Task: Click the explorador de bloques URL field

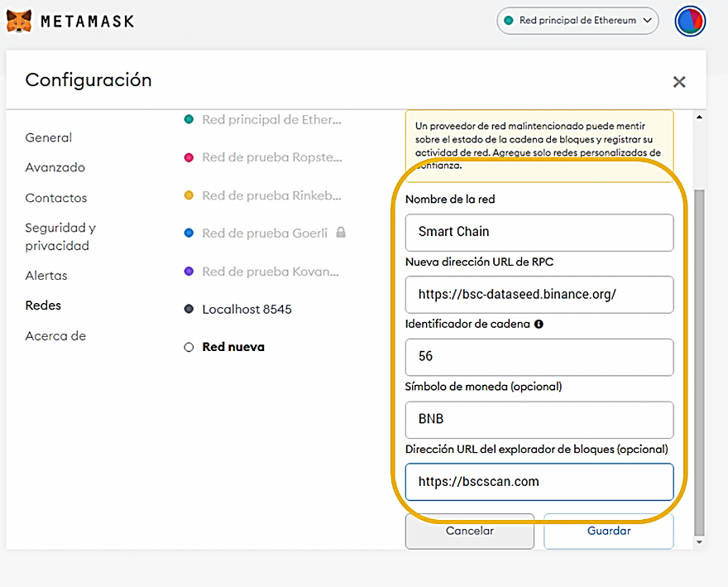Action: [539, 482]
